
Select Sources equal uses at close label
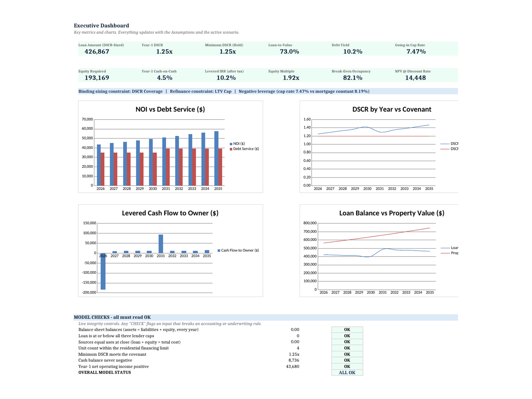[x=129, y=342]
